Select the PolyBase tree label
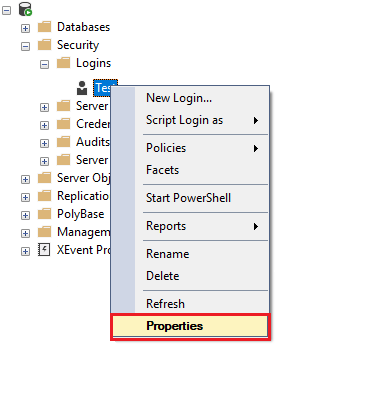 pos(81,214)
